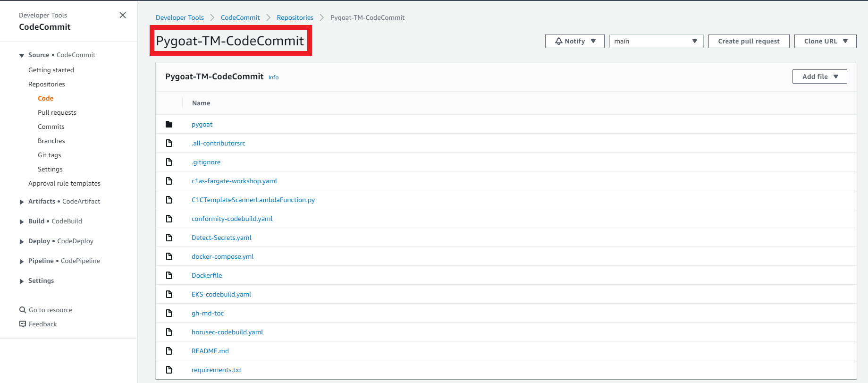Image resolution: width=868 pixels, height=383 pixels.
Task: Open Branches in sidebar
Action: 51,141
